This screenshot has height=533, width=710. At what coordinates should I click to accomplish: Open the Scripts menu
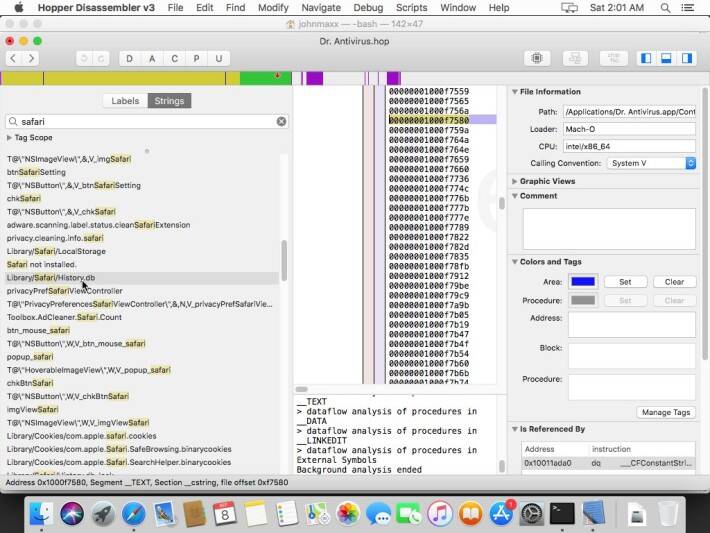pyautogui.click(x=411, y=8)
